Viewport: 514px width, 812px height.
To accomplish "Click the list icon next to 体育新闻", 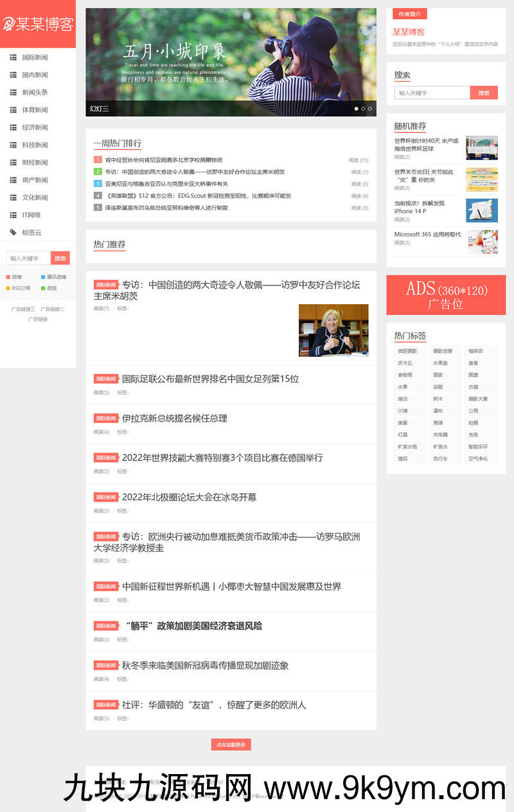I will [13, 110].
